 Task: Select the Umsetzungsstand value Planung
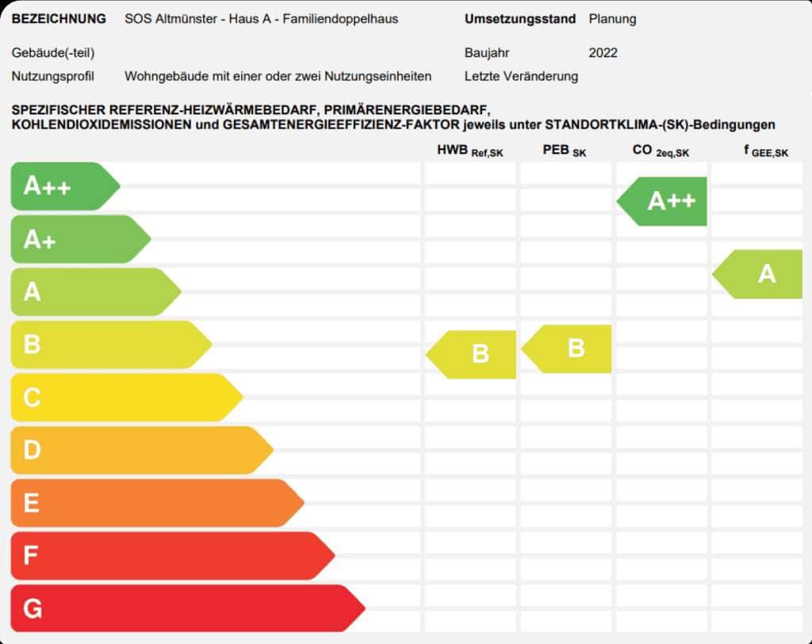(x=612, y=18)
